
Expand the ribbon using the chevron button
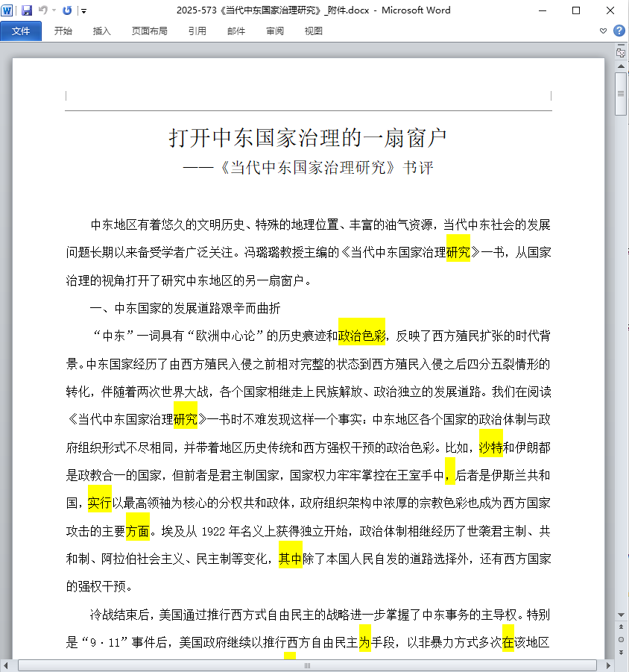(x=603, y=31)
